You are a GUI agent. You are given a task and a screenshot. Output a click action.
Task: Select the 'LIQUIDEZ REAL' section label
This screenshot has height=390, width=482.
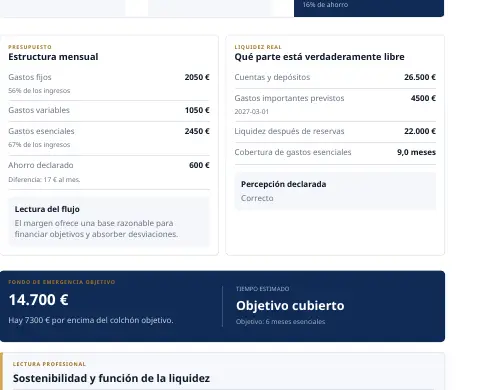click(x=258, y=47)
